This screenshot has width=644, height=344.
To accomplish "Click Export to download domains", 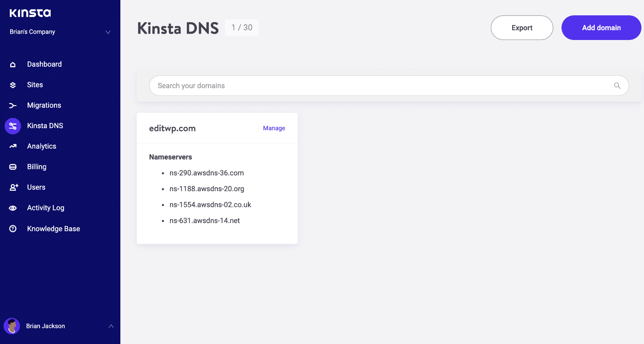I will point(522,27).
